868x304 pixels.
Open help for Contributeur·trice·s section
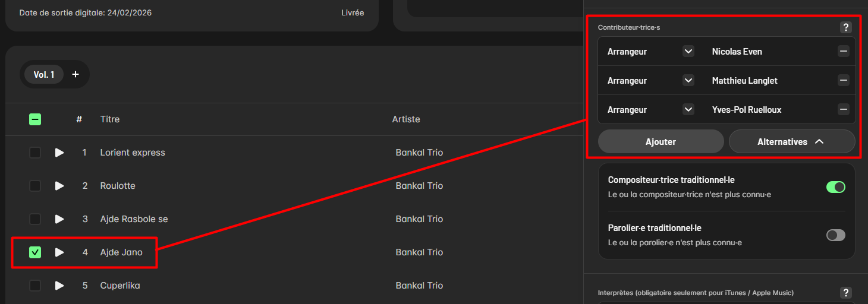846,27
